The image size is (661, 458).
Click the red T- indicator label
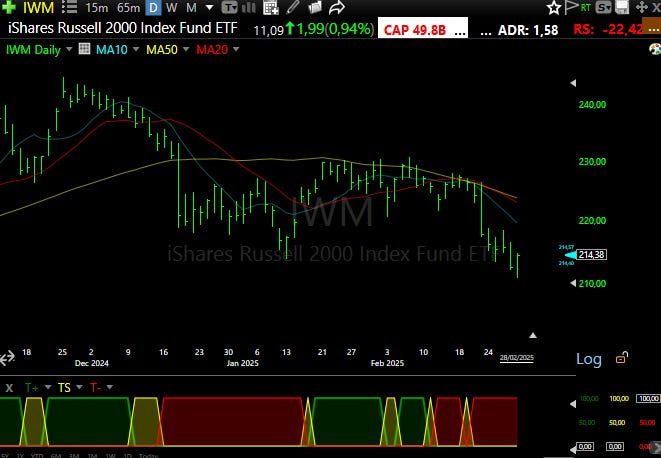(95, 388)
